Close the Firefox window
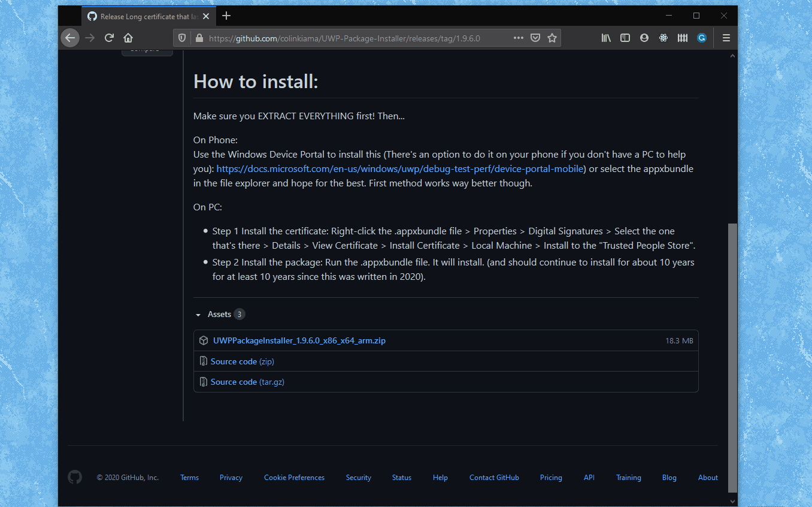Screen dimensions: 812x507 (724, 16)
